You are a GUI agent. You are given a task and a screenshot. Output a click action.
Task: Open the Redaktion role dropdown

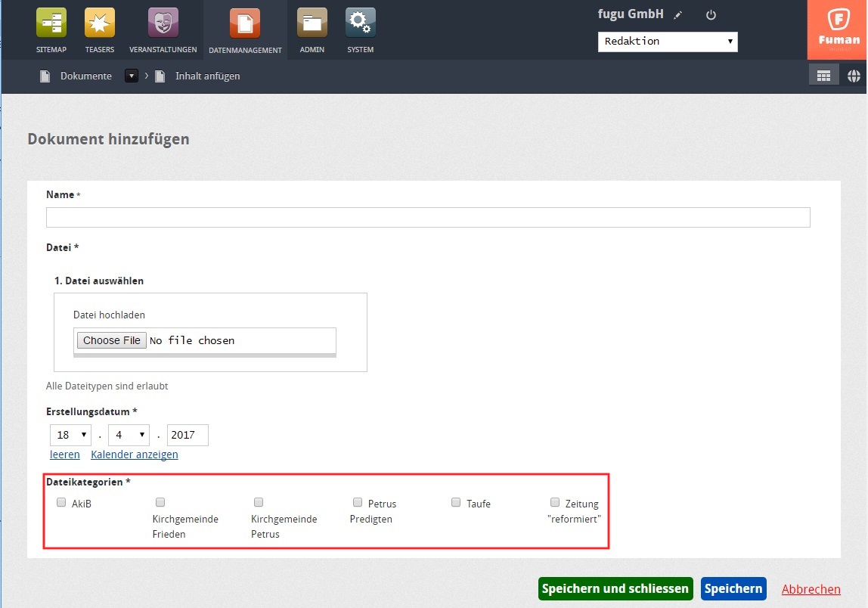668,42
